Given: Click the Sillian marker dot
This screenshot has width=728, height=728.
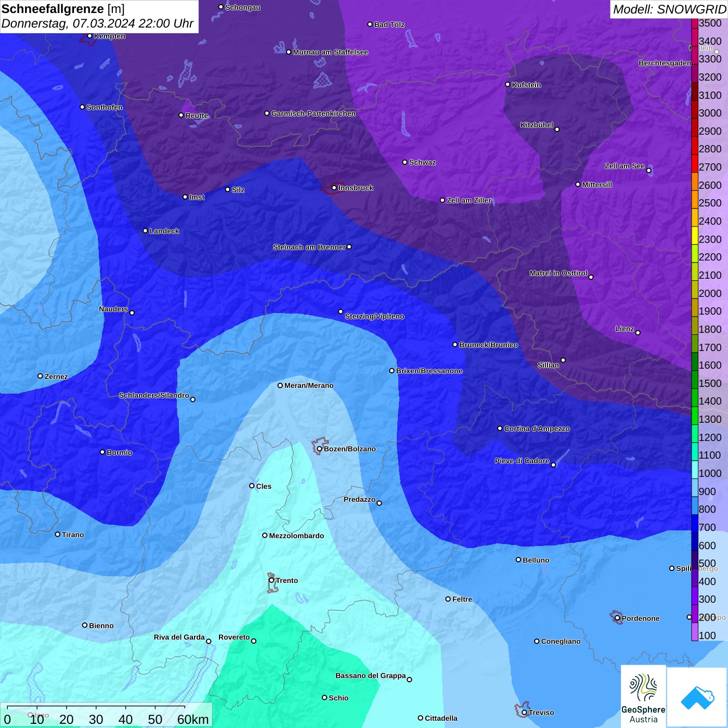Looking at the screenshot, I should pyautogui.click(x=563, y=360).
